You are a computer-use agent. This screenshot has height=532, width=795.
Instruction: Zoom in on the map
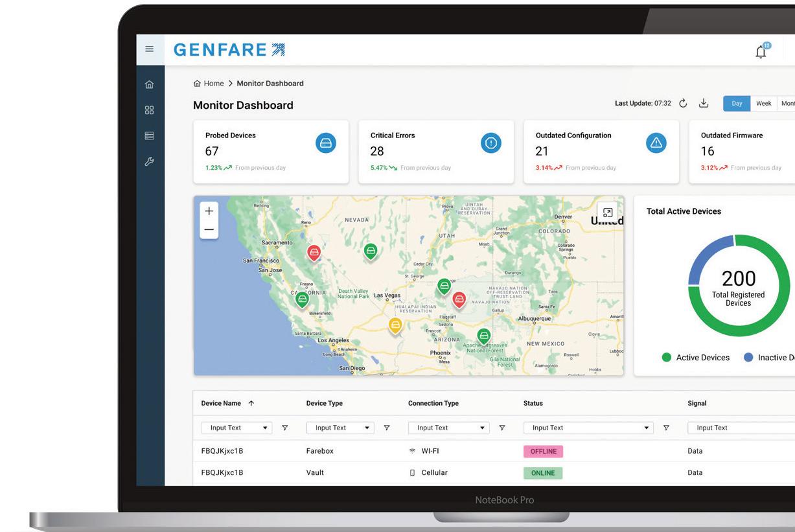[209, 211]
